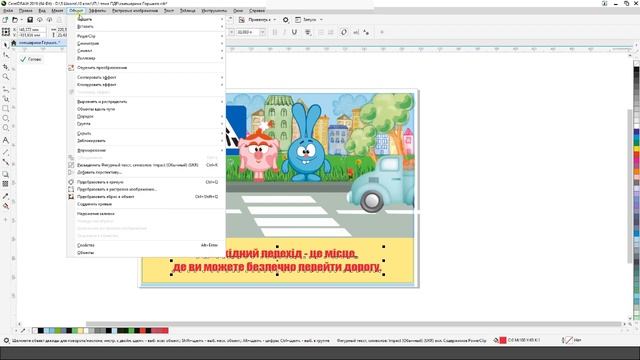640x360 pixels.
Task: Click the 'Готово' checkmark button
Action: pos(31,59)
